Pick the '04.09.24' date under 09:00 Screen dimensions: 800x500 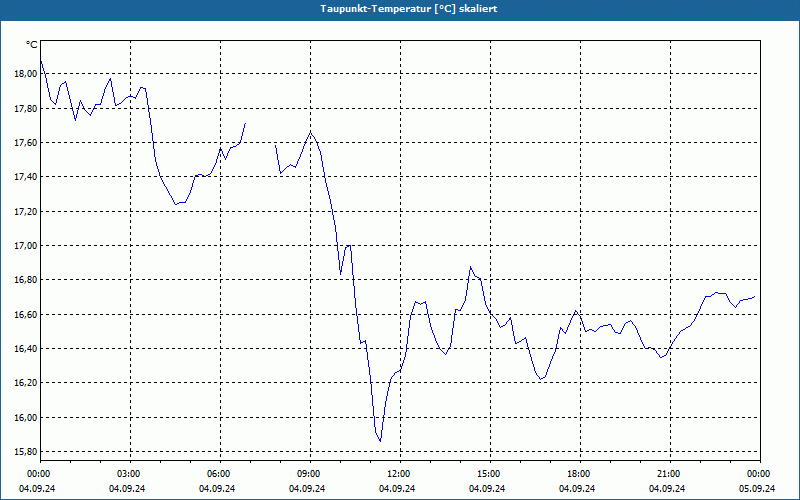(x=307, y=489)
